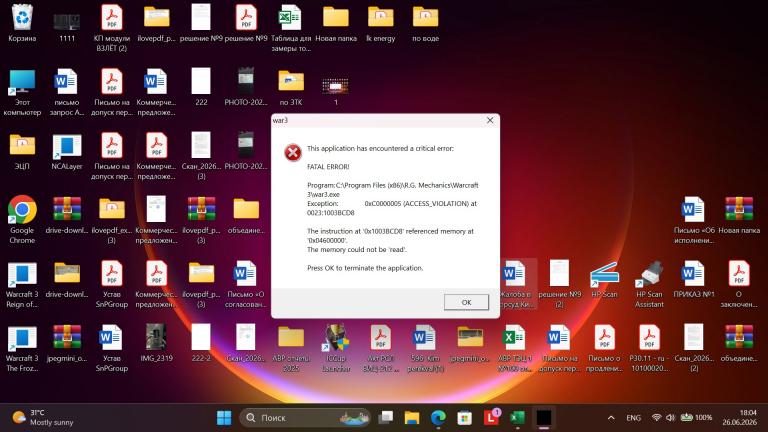Select the объедине archive at bottom right

(739, 343)
